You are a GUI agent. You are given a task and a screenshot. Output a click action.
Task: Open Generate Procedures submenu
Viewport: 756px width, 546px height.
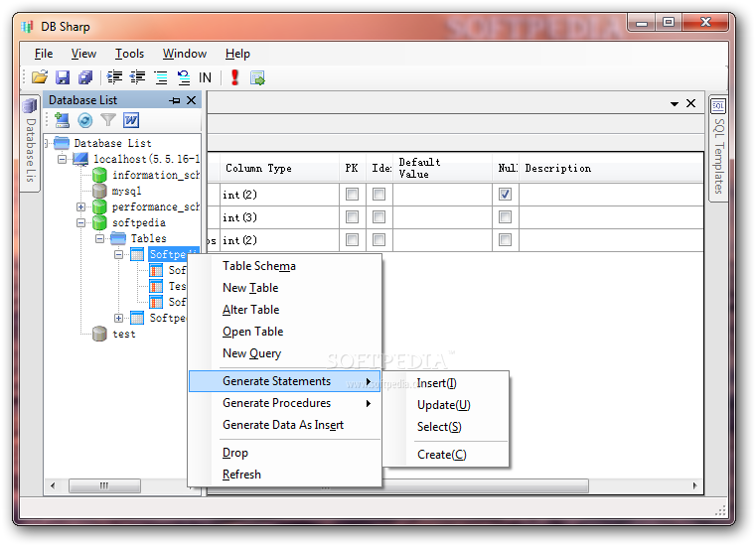284,403
